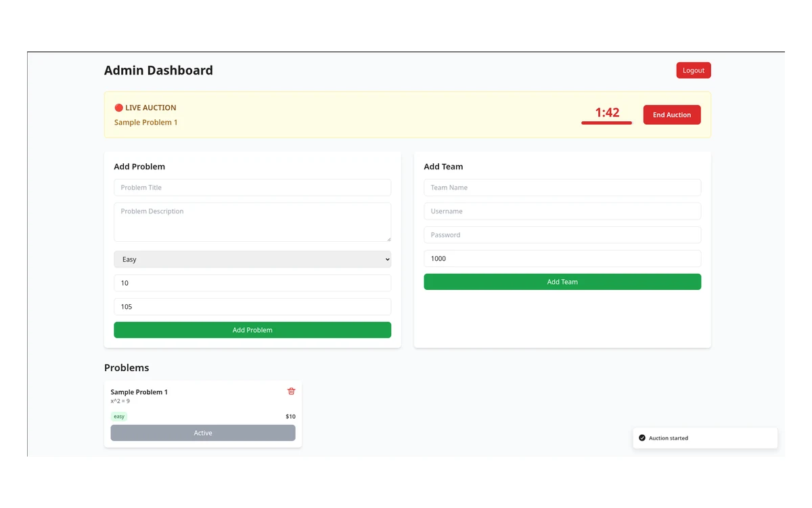Focus the Problem Title field
The width and height of the screenshot is (812, 508).
tap(252, 188)
